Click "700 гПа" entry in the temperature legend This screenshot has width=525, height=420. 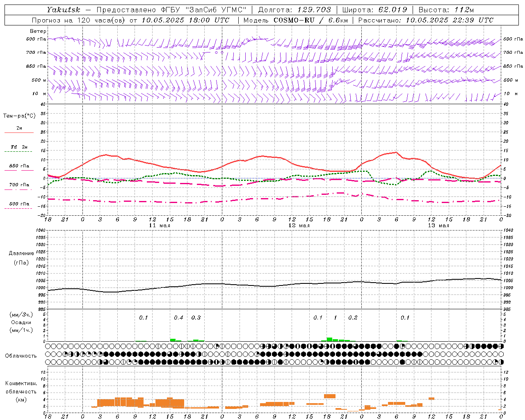(19, 185)
